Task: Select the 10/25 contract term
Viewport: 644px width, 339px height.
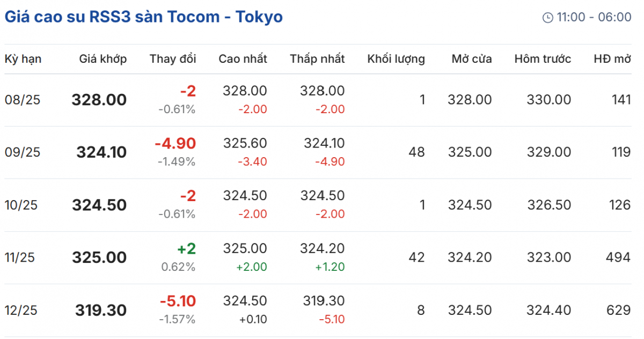Action: [23, 205]
